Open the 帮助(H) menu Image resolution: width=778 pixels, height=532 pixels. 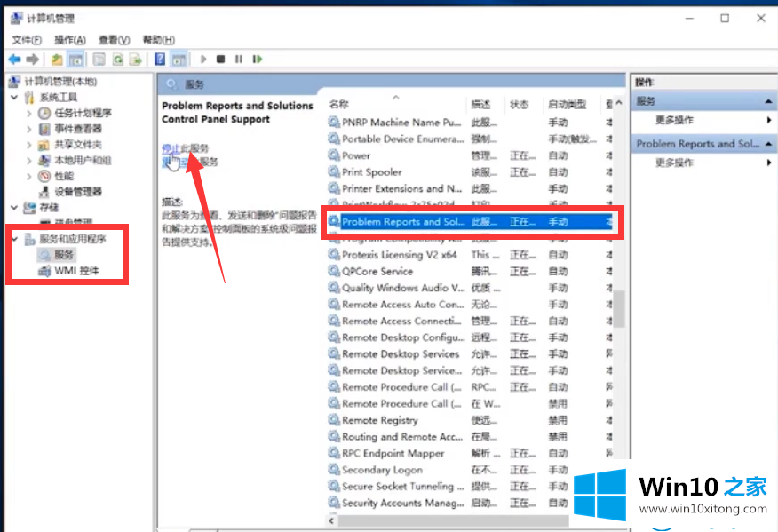point(159,40)
